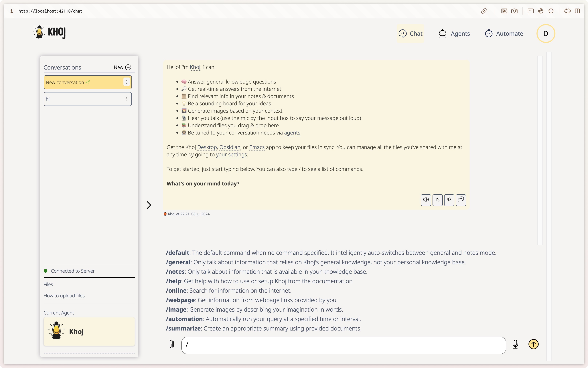Click the read aloud speaker icon

coord(426,200)
